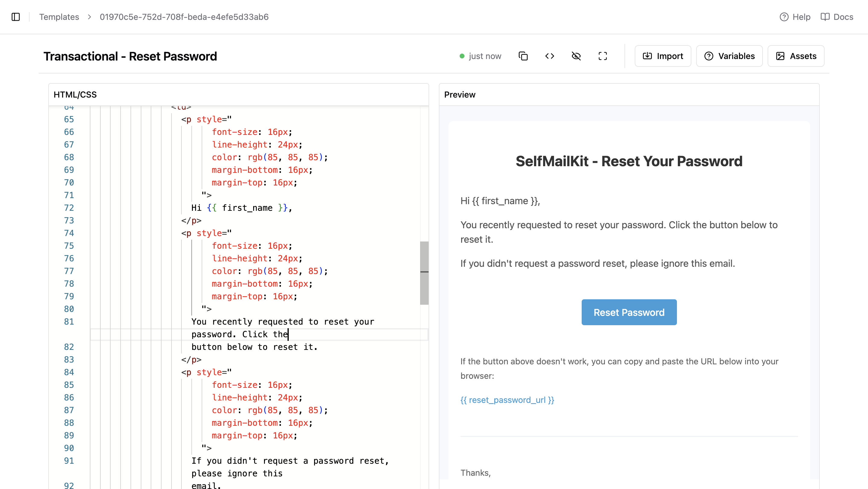Click line number 65 in gutter

[x=69, y=119]
